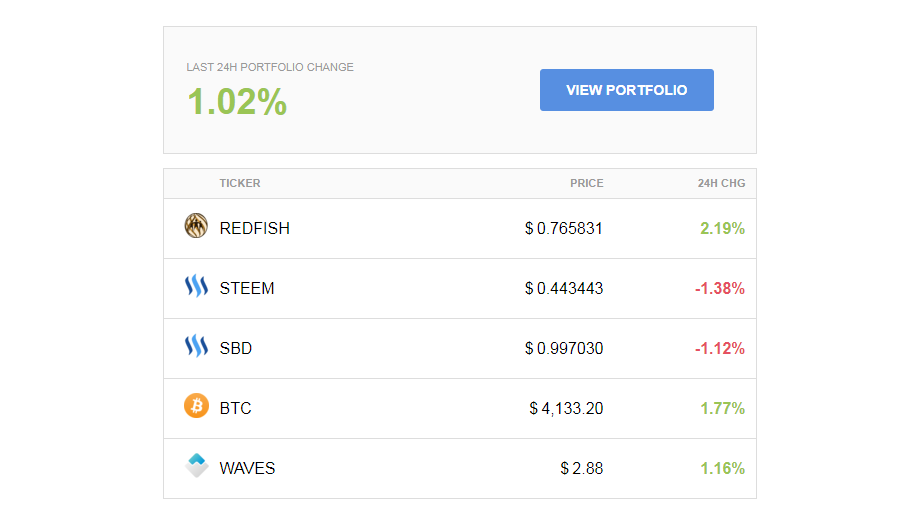Click the View Portfolio button
The width and height of the screenshot is (907, 526).
click(x=626, y=90)
